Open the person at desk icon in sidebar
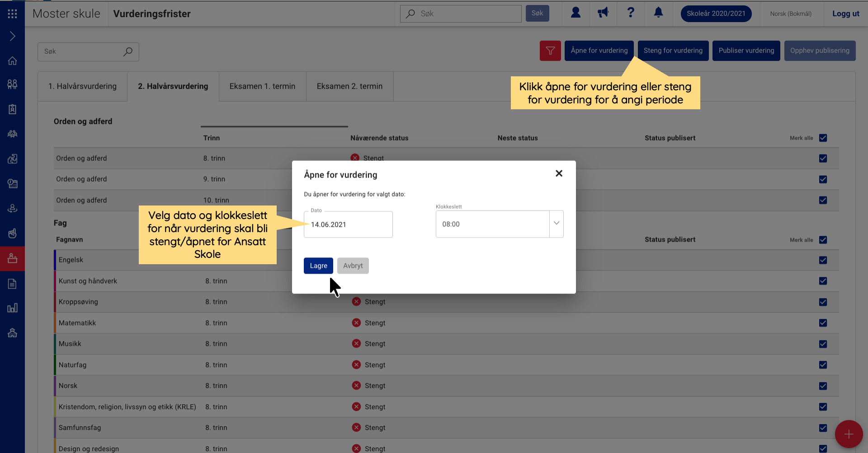The width and height of the screenshot is (868, 453). pyautogui.click(x=12, y=208)
